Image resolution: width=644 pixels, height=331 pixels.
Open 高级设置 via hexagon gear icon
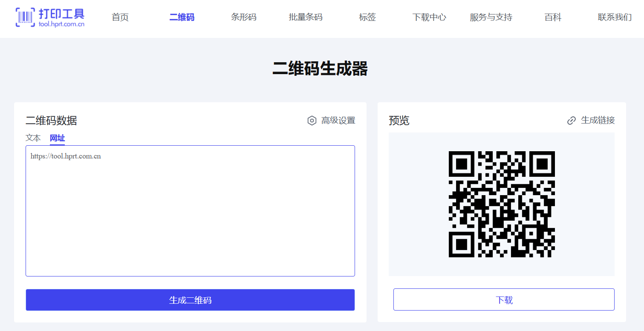(312, 121)
